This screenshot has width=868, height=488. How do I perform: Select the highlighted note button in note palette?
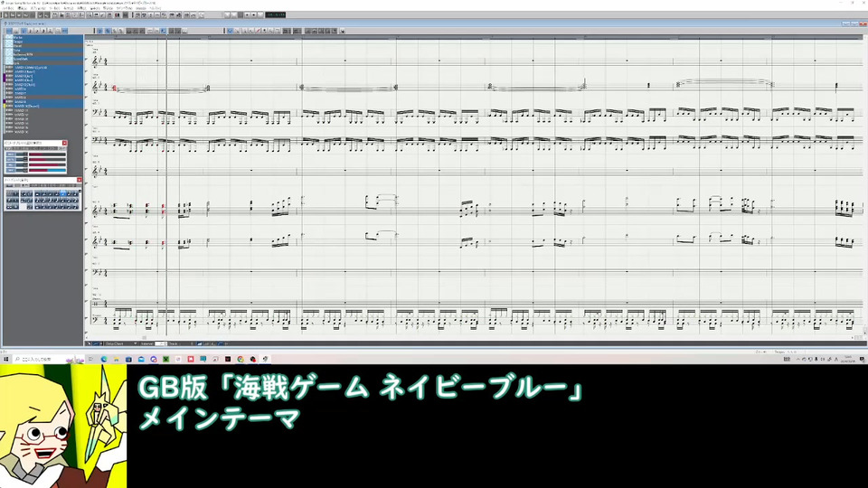62,194
